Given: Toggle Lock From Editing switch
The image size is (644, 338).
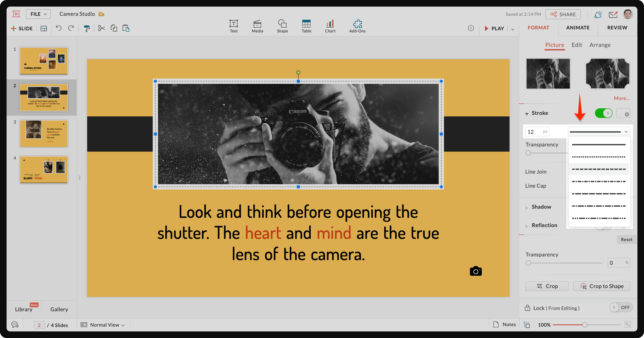Looking at the screenshot, I should tap(621, 308).
